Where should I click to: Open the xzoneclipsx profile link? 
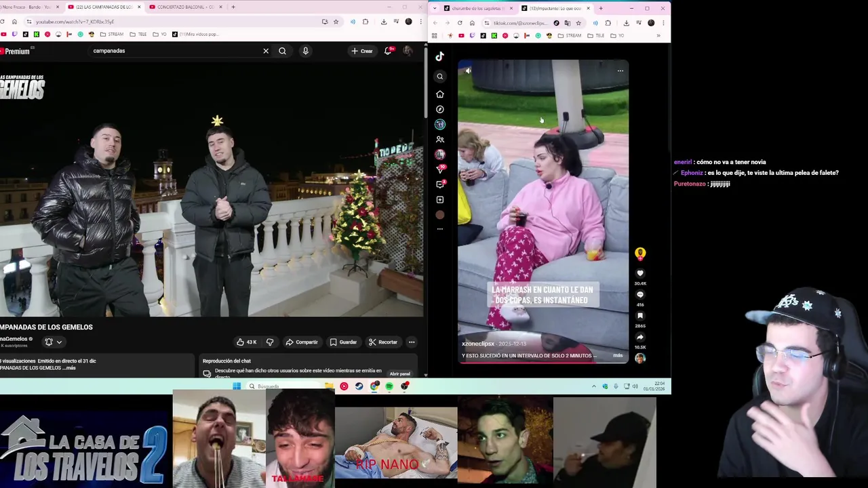(x=478, y=344)
